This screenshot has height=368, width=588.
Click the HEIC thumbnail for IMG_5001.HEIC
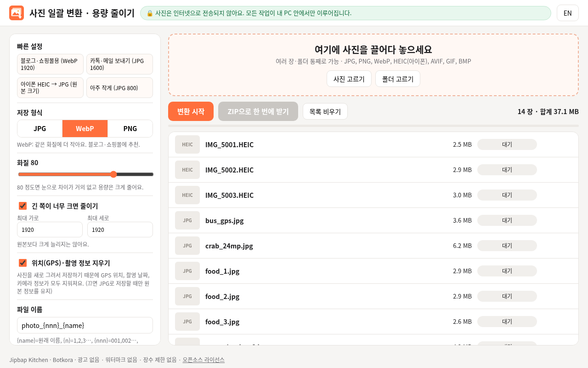coord(187,144)
